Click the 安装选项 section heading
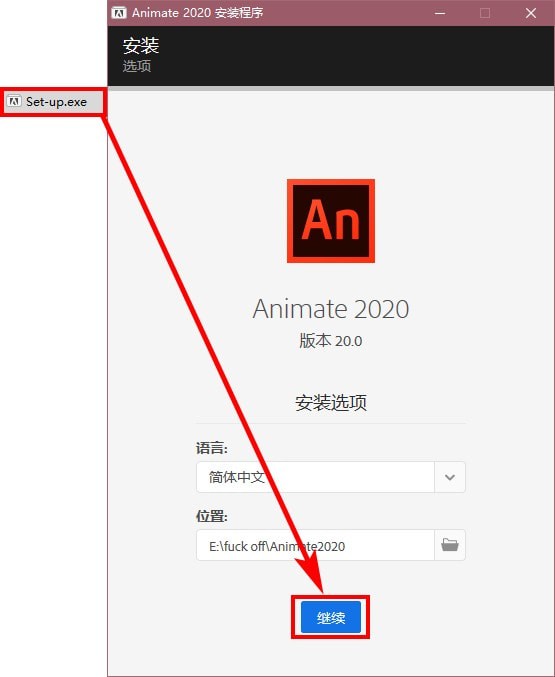 pos(331,402)
